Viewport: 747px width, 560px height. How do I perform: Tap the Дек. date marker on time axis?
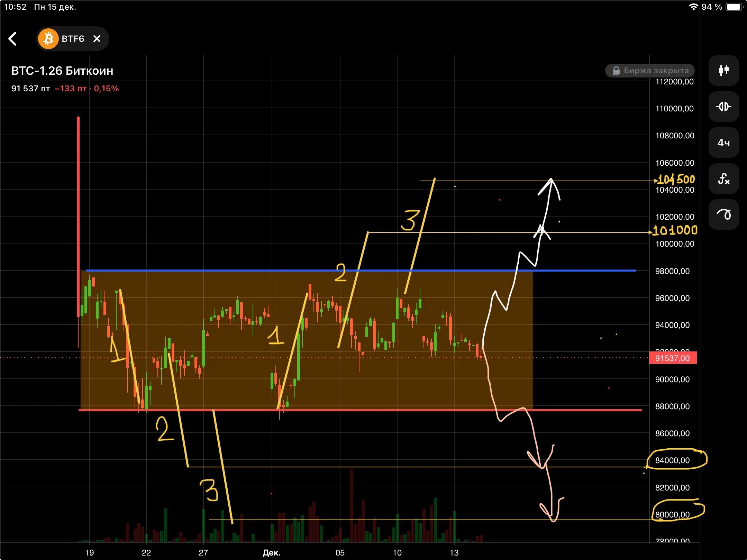pyautogui.click(x=272, y=552)
